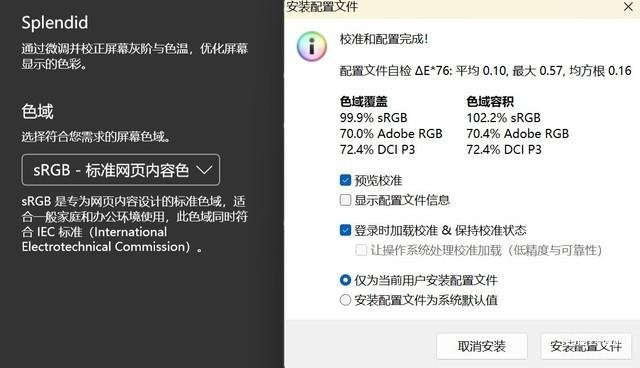Click the colorful info icon in dialog
The width and height of the screenshot is (640, 368).
click(x=312, y=46)
